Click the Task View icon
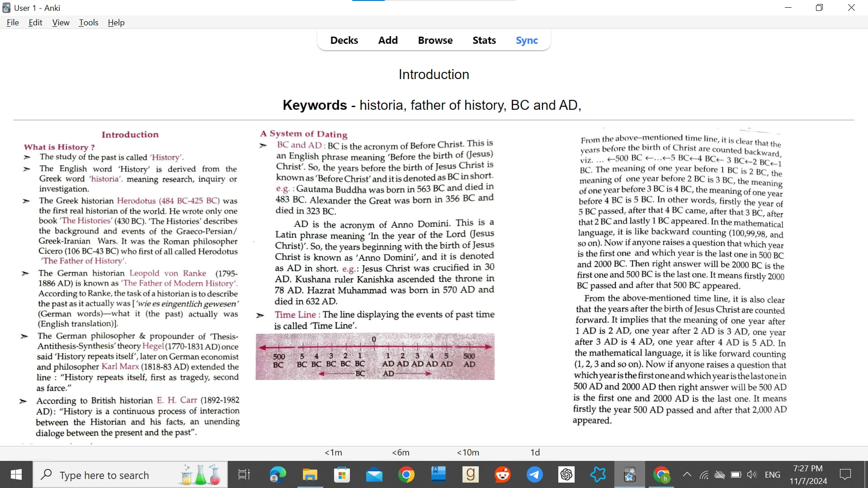Viewport: 868px width, 488px height. pos(244,474)
